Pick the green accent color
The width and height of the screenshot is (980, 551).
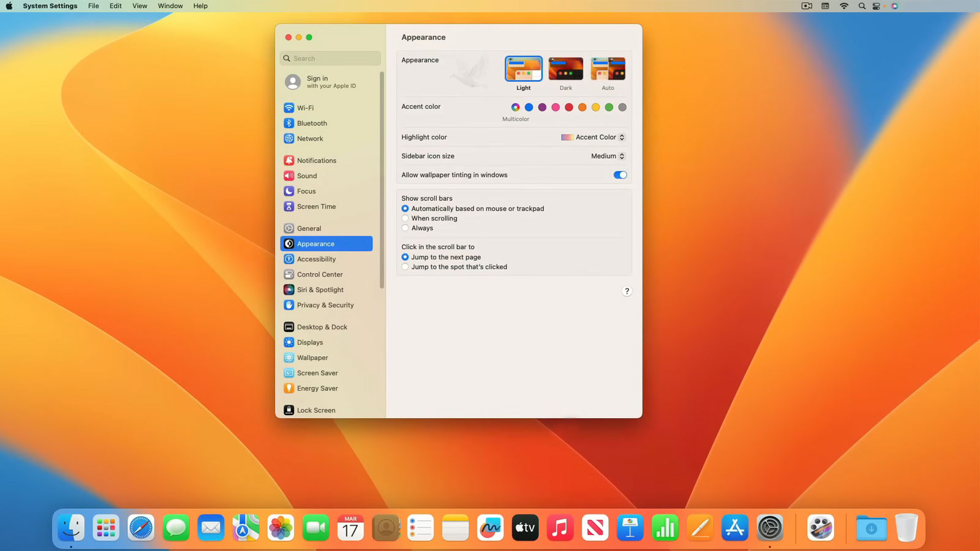609,107
